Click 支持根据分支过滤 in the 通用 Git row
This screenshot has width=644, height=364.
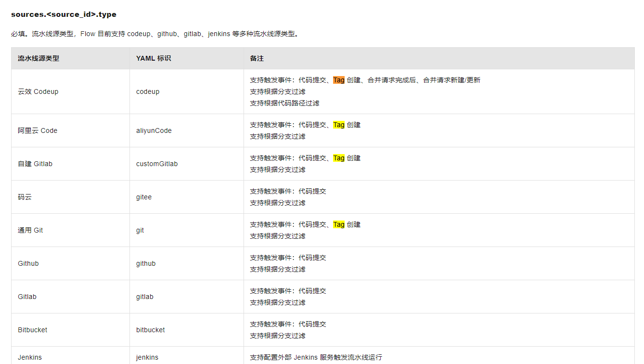point(278,236)
